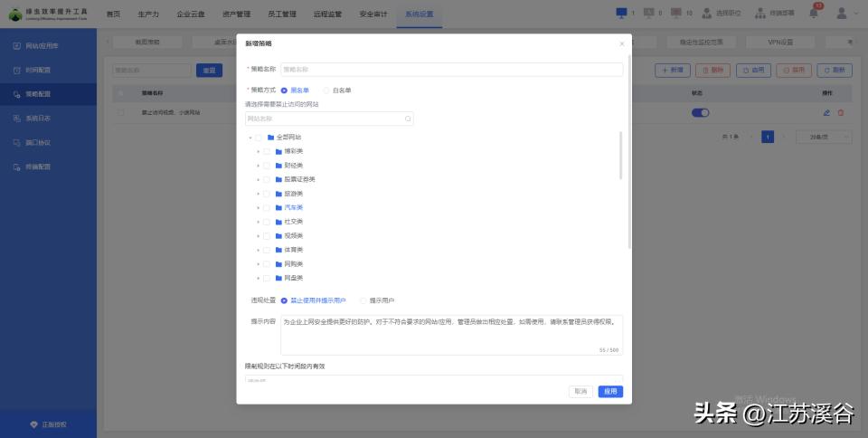Image resolution: width=868 pixels, height=438 pixels.
Task: Open the 首页 menu
Action: pyautogui.click(x=114, y=14)
